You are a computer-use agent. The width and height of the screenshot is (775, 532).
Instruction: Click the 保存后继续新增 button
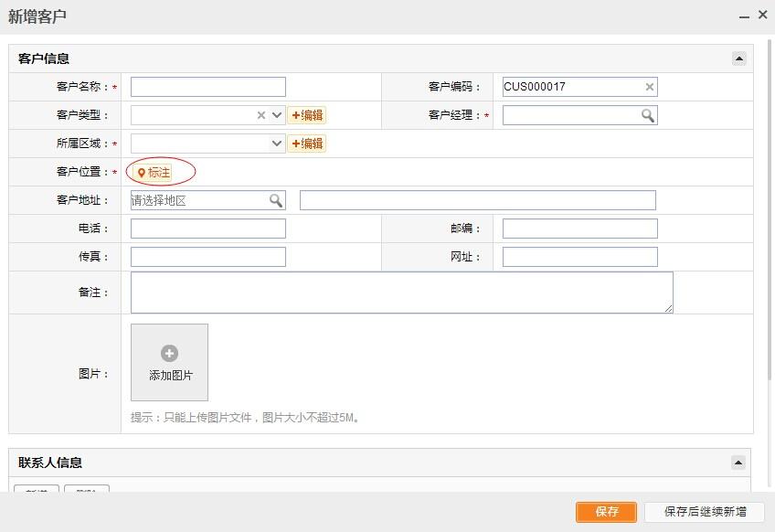(x=705, y=512)
